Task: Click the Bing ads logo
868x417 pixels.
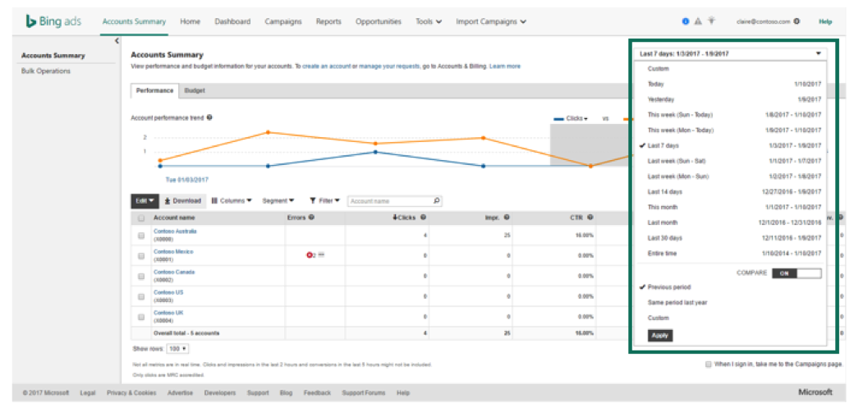Action: (x=53, y=21)
